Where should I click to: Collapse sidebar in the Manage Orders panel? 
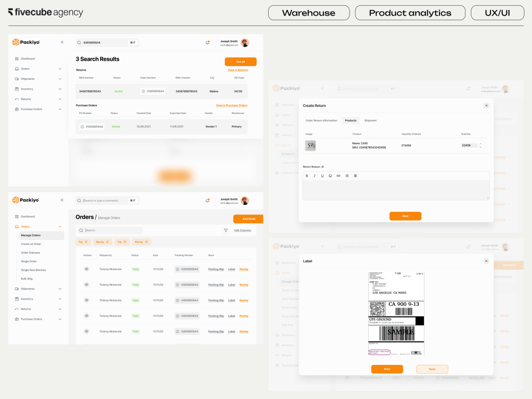[x=62, y=200]
